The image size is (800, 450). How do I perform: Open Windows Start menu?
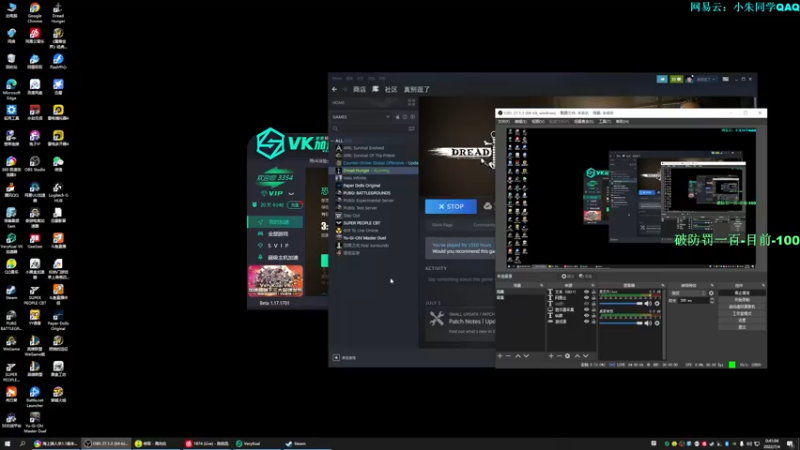[7, 444]
